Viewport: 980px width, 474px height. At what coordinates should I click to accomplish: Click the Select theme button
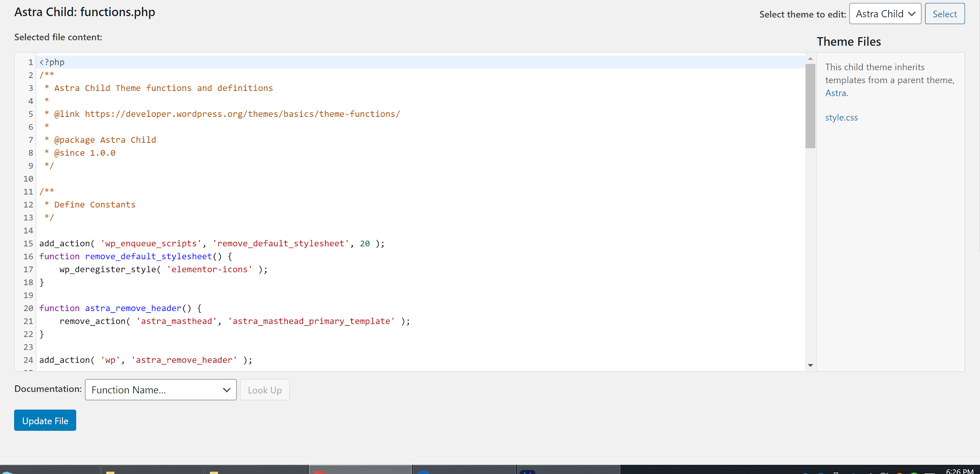(944, 14)
